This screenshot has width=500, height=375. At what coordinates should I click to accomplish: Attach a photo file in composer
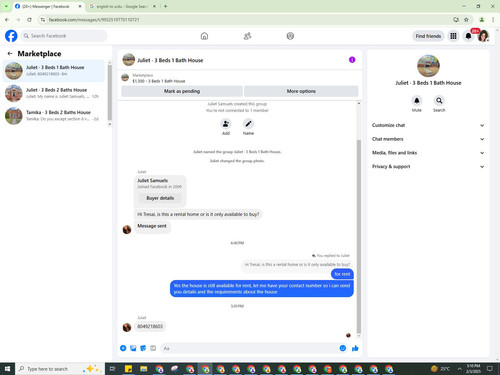click(133, 348)
